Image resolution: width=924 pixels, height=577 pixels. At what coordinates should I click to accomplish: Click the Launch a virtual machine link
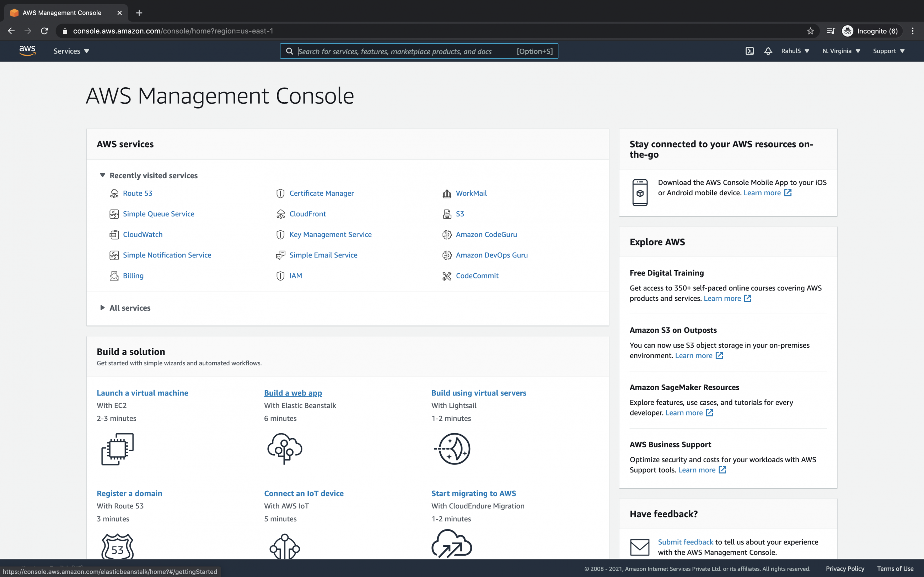point(142,393)
